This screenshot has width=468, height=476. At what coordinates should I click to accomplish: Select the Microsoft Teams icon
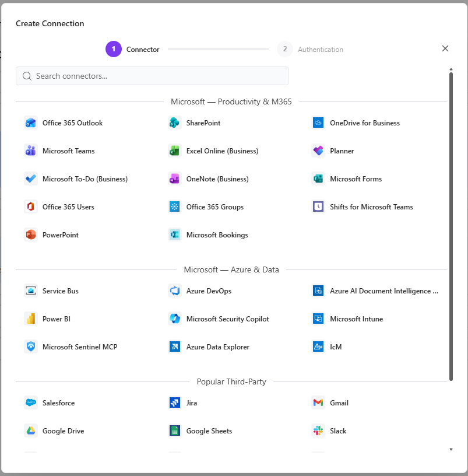point(31,151)
